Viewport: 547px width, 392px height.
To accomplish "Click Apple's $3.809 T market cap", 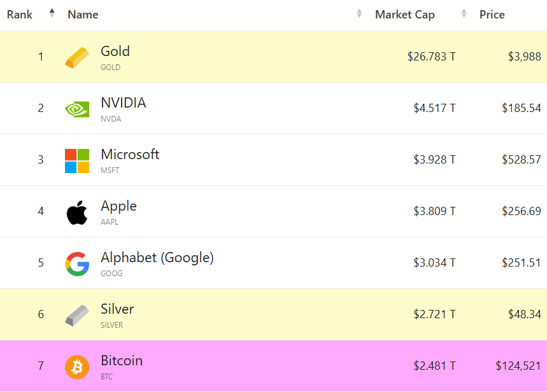I will pos(434,211).
